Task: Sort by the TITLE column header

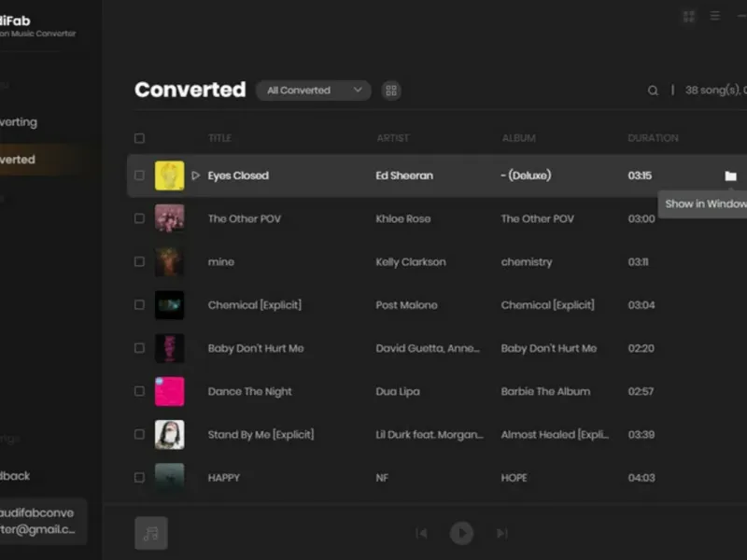Action: click(x=219, y=138)
